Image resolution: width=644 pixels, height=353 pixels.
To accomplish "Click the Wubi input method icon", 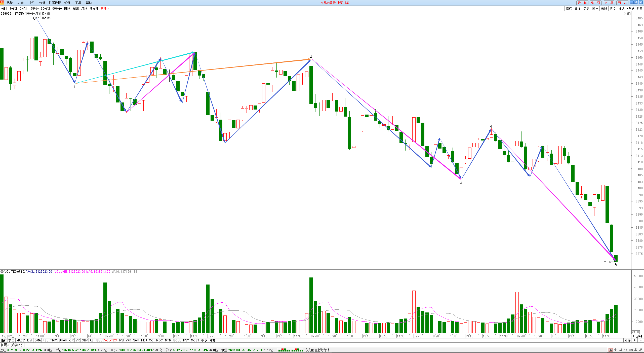I will pyautogui.click(x=611, y=350).
